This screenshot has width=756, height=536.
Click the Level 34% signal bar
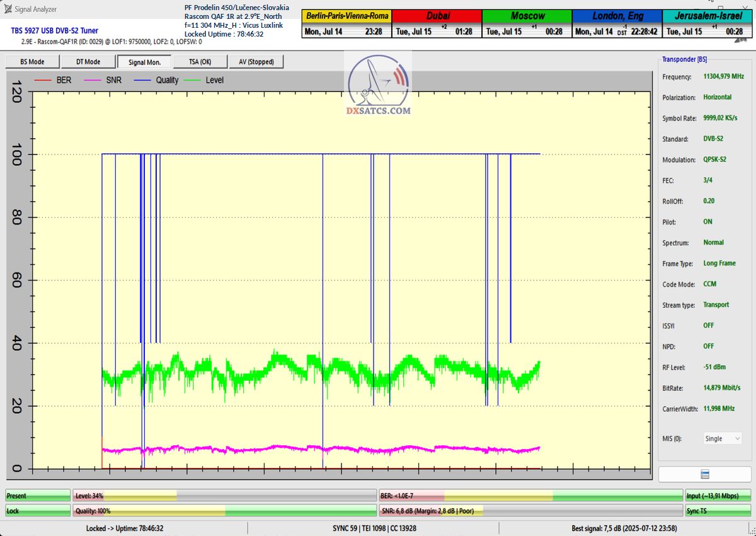tap(224, 496)
